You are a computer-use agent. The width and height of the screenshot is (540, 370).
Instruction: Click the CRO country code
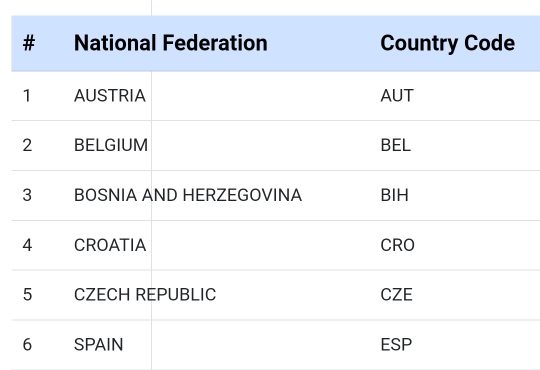pos(397,245)
